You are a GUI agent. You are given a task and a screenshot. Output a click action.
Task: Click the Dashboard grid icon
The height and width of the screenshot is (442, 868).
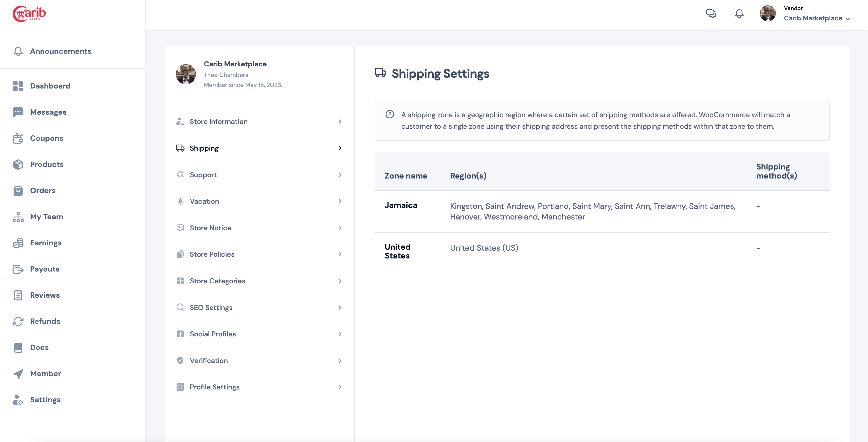coord(18,86)
